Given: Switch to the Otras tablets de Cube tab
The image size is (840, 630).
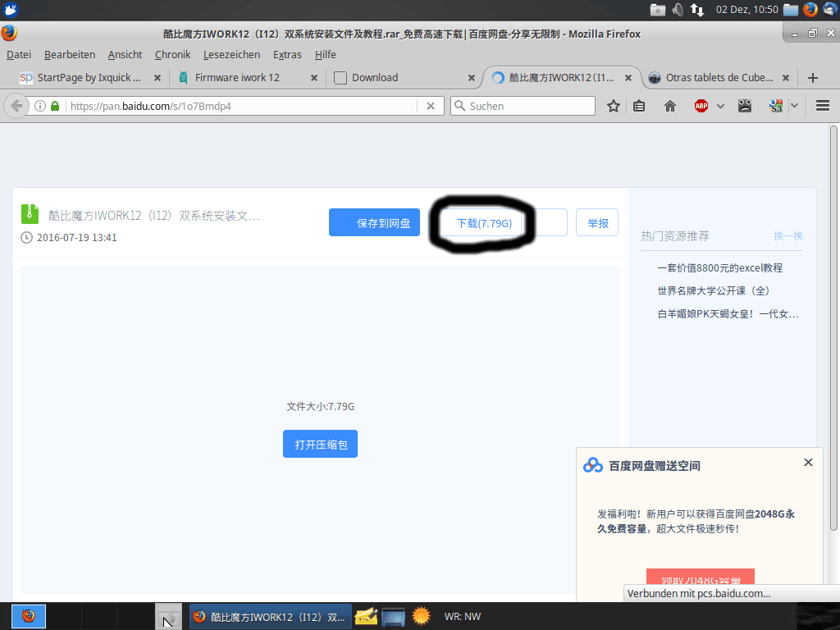Looking at the screenshot, I should point(719,78).
